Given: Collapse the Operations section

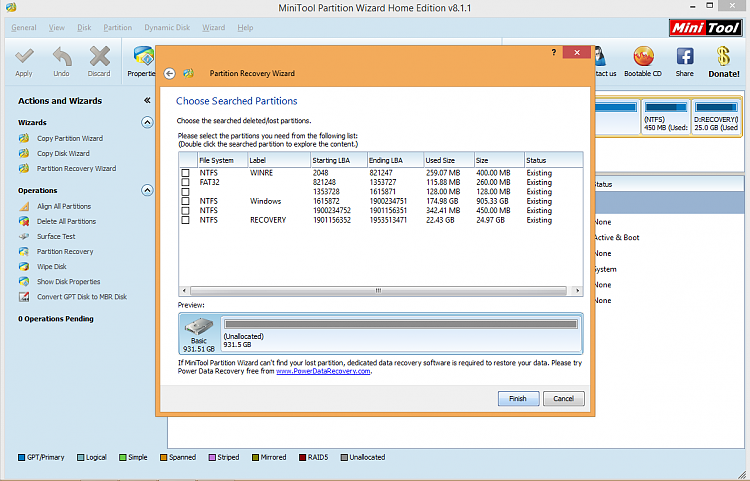Looking at the screenshot, I should (147, 190).
